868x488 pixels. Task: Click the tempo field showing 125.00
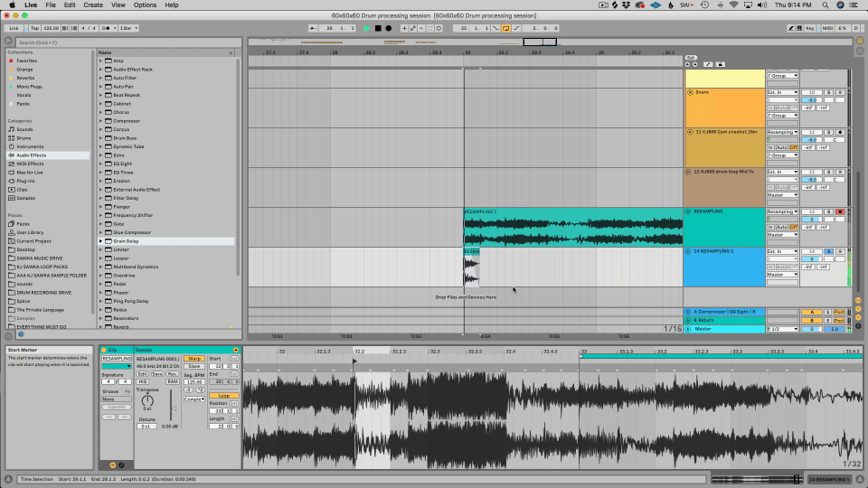(x=51, y=28)
